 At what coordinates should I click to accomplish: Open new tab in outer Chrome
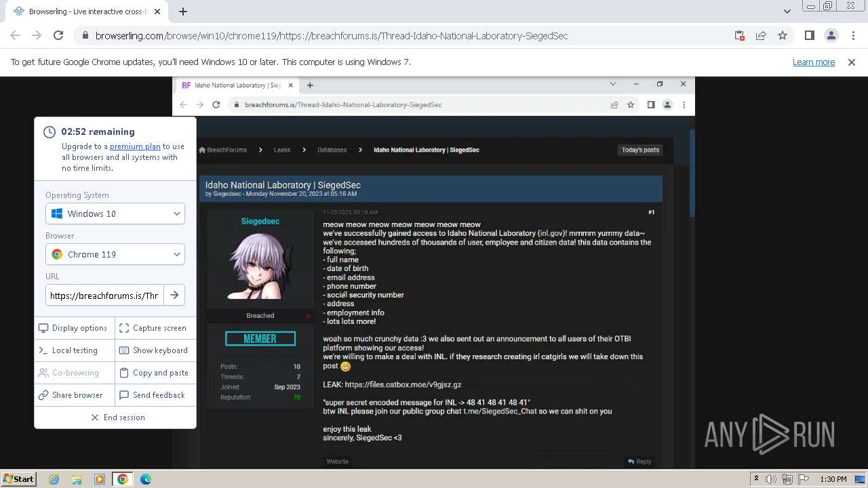click(x=183, y=12)
